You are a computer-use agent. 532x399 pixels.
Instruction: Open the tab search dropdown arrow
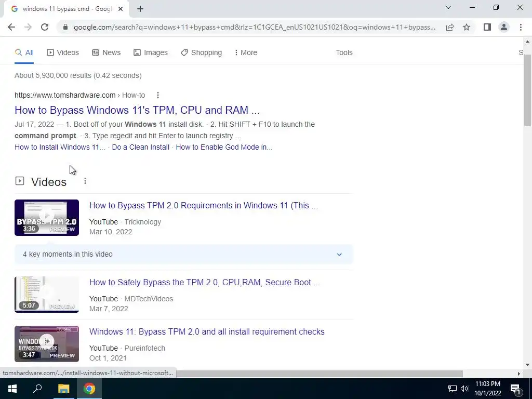click(448, 7)
